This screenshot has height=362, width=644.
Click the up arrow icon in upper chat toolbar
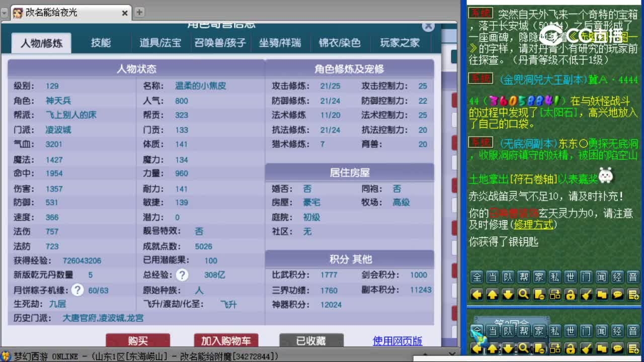tap(493, 294)
